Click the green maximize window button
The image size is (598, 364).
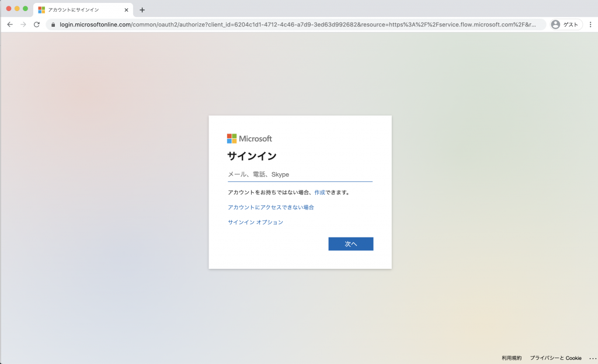tap(26, 8)
